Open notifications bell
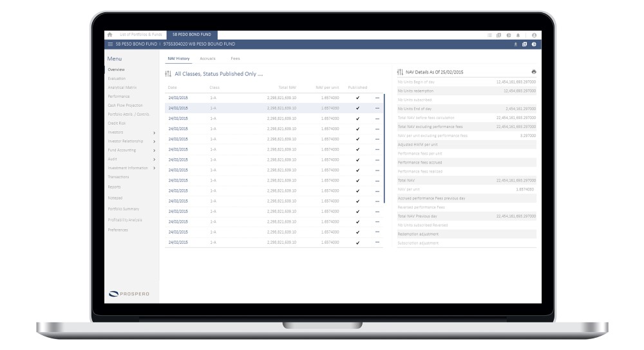 coord(518,35)
